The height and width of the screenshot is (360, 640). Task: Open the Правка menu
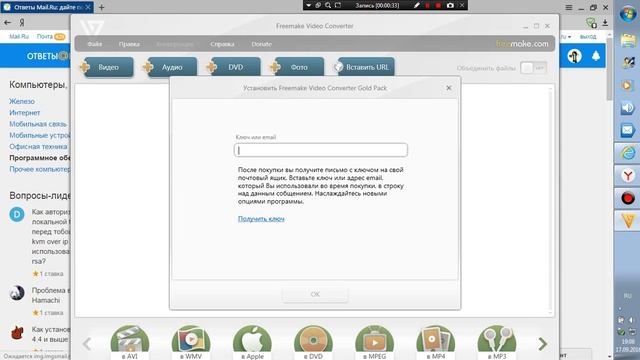129,44
